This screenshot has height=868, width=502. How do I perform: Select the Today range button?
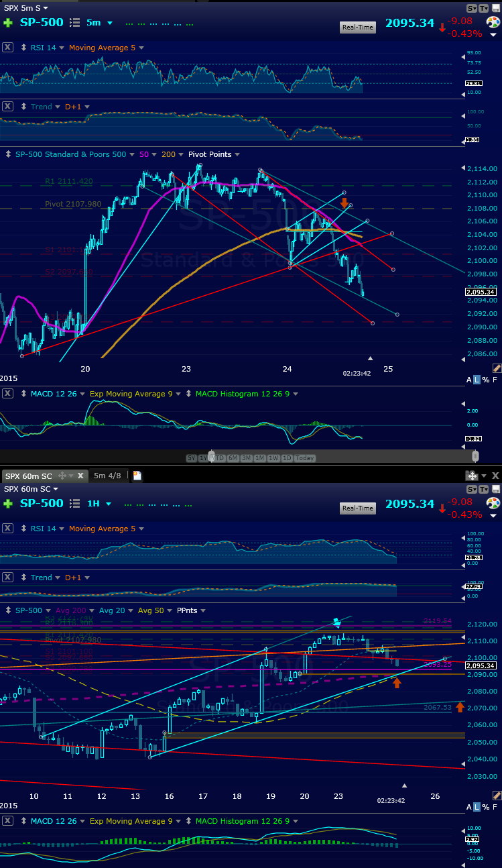click(x=304, y=458)
